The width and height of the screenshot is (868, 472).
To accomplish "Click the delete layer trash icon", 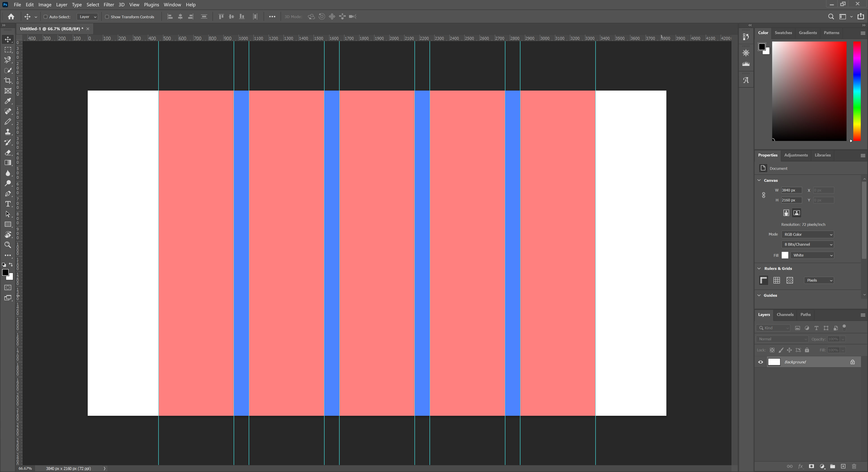I will [854, 466].
